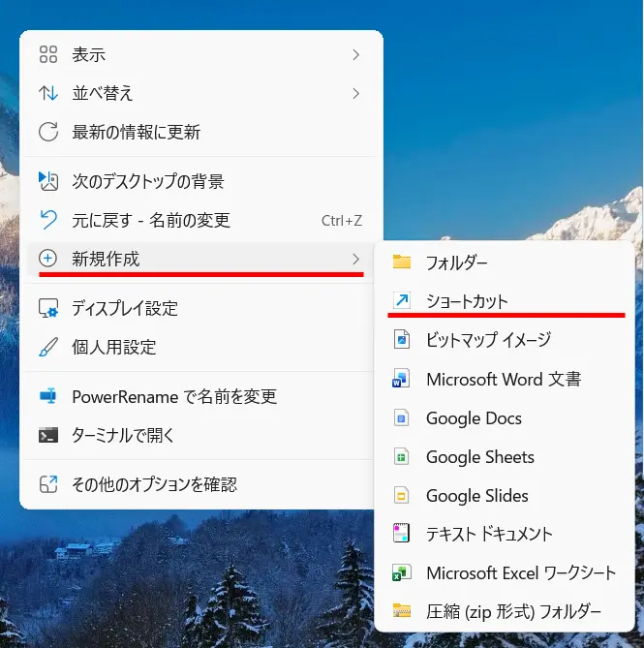Create a new Microsoft Excel ワークシート
Viewport: 644px width, 648px height.
tap(505, 572)
